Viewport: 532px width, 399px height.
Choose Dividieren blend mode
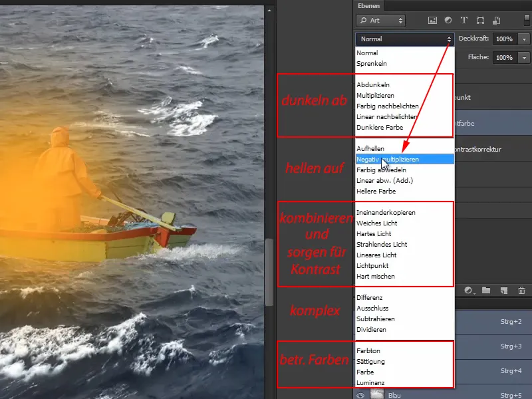[405, 330]
